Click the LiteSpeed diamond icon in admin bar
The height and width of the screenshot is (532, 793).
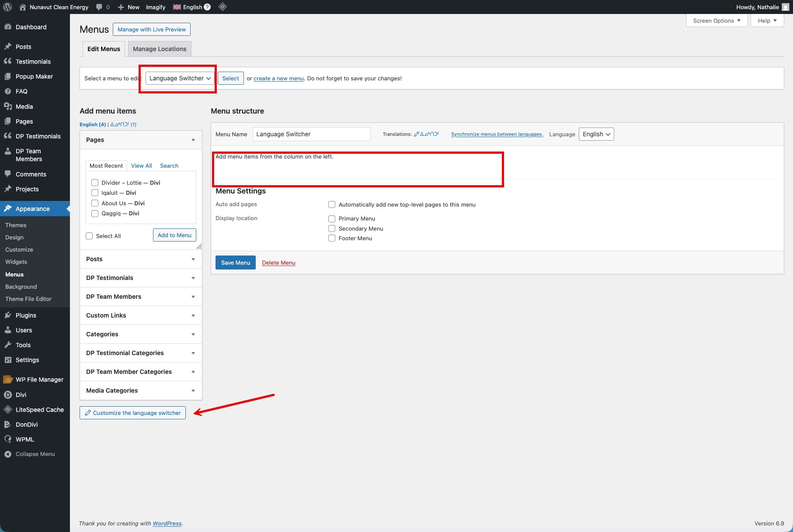click(223, 7)
